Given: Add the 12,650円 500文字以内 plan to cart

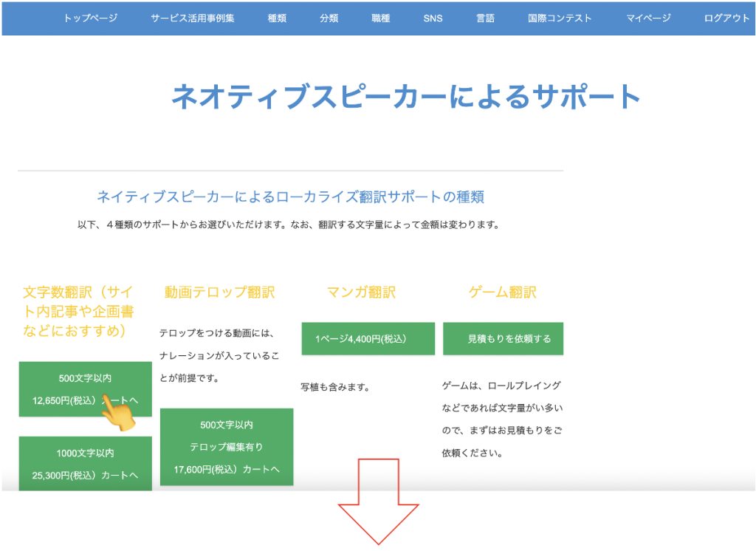Looking at the screenshot, I should click(85, 389).
